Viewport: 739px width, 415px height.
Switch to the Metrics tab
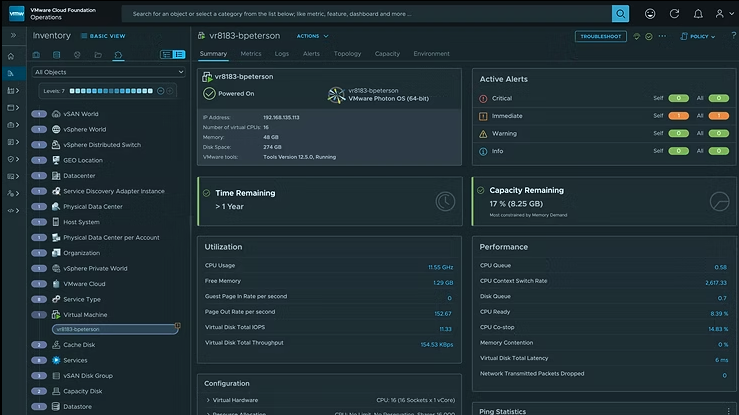(250, 54)
